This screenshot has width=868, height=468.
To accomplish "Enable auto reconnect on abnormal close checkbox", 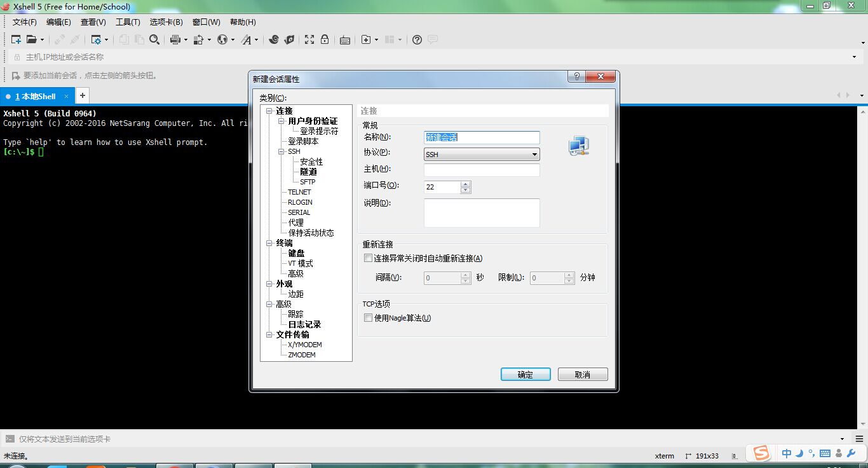I will [x=368, y=258].
